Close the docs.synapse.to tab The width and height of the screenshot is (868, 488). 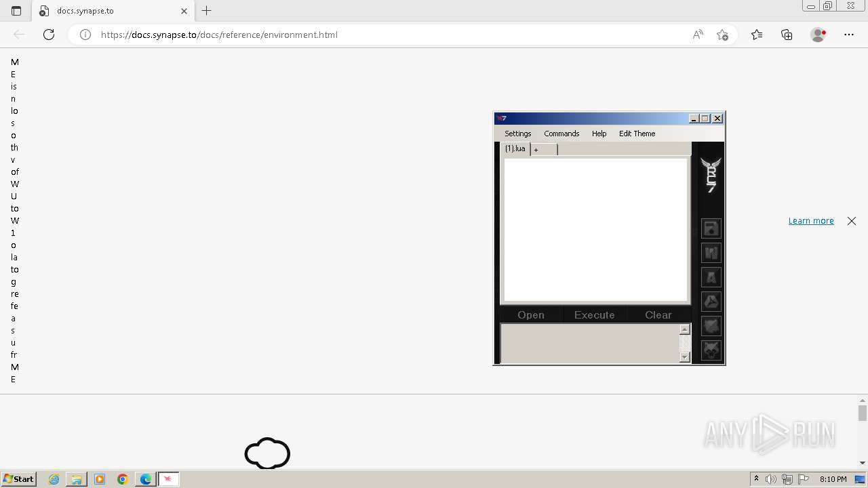(184, 11)
